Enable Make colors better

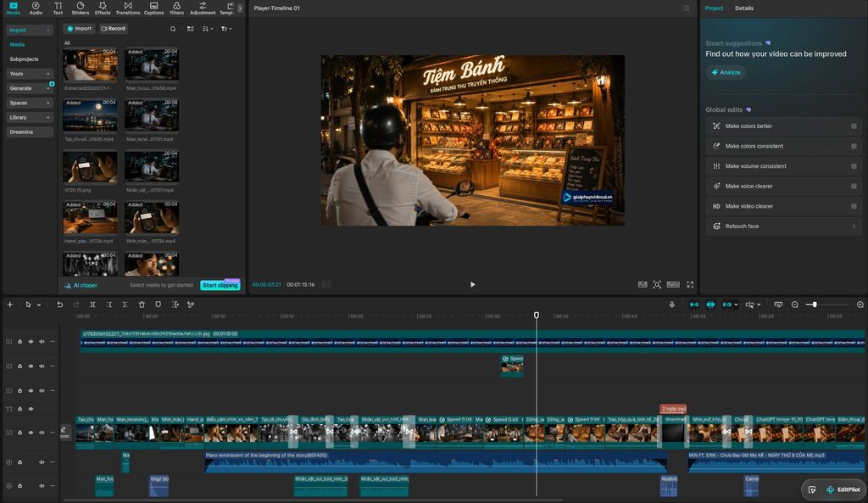click(854, 126)
